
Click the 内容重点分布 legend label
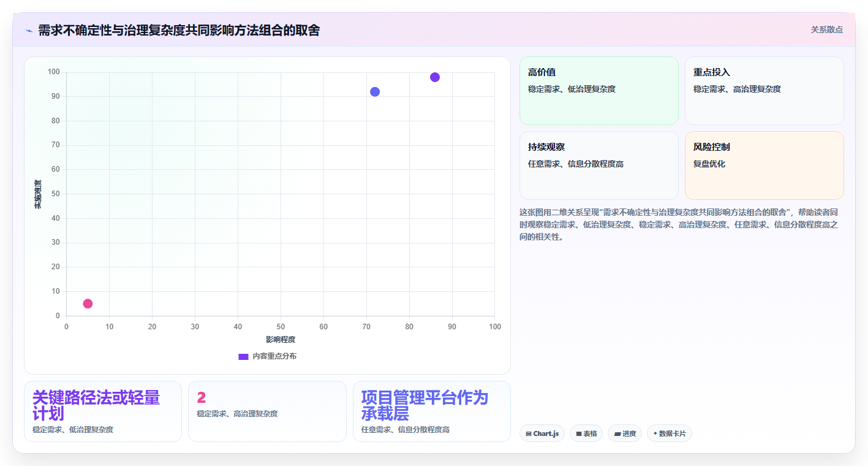tap(274, 356)
